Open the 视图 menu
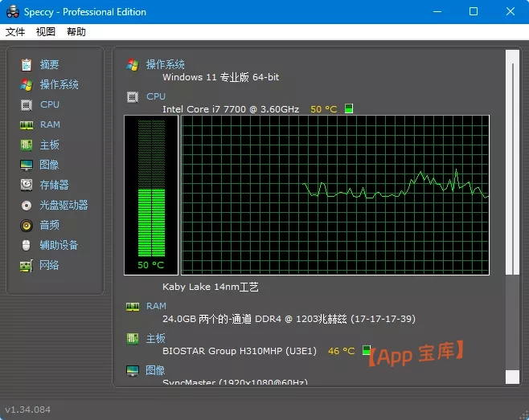 [46, 32]
